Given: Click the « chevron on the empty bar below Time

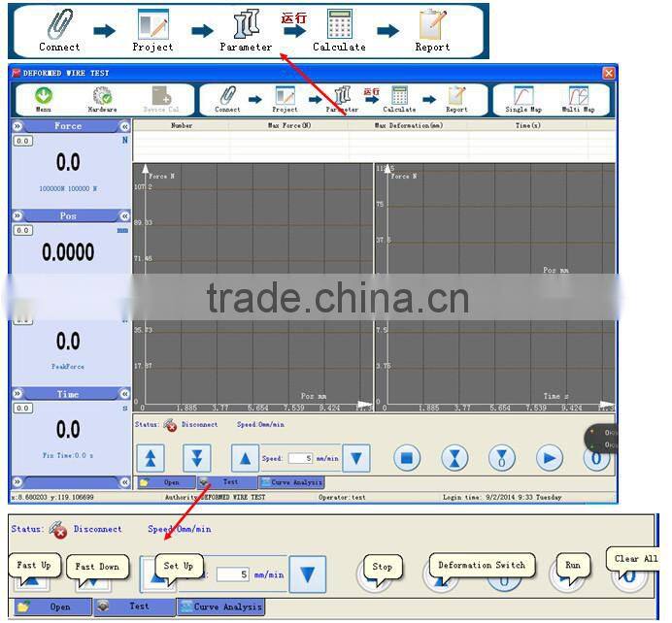Looking at the screenshot, I should click(x=124, y=482).
